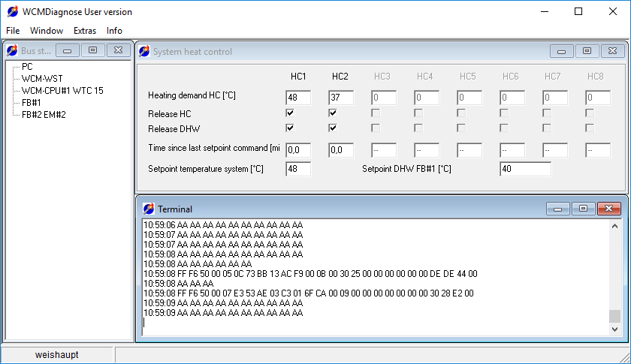The width and height of the screenshot is (631, 364).
Task: Minimize the Terminal subwindow
Action: pyautogui.click(x=557, y=209)
